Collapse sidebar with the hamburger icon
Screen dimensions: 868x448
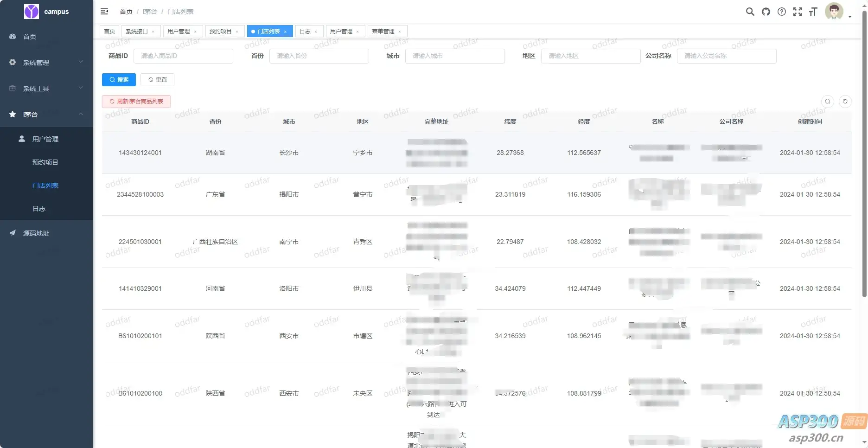[x=104, y=11]
